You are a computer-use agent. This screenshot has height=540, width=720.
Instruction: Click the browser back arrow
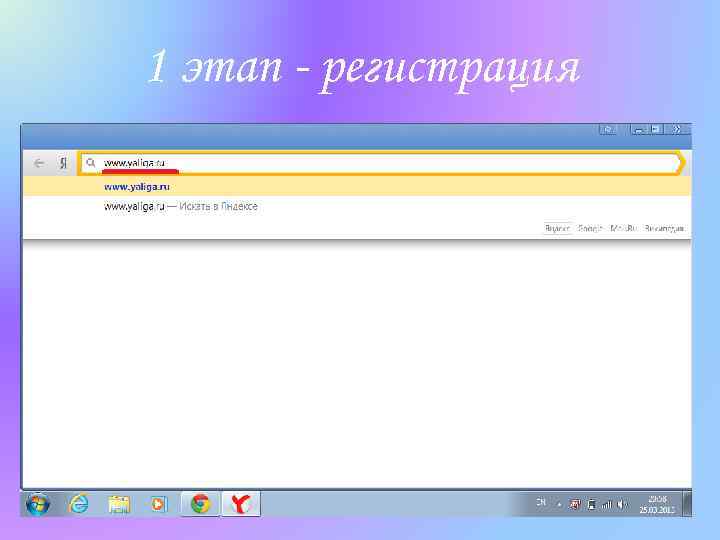tap(39, 163)
